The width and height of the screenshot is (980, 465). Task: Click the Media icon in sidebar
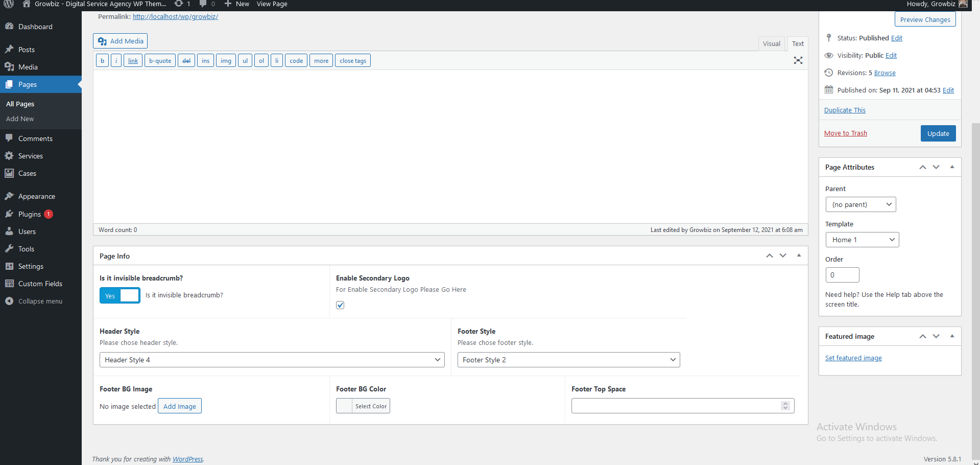click(x=9, y=66)
